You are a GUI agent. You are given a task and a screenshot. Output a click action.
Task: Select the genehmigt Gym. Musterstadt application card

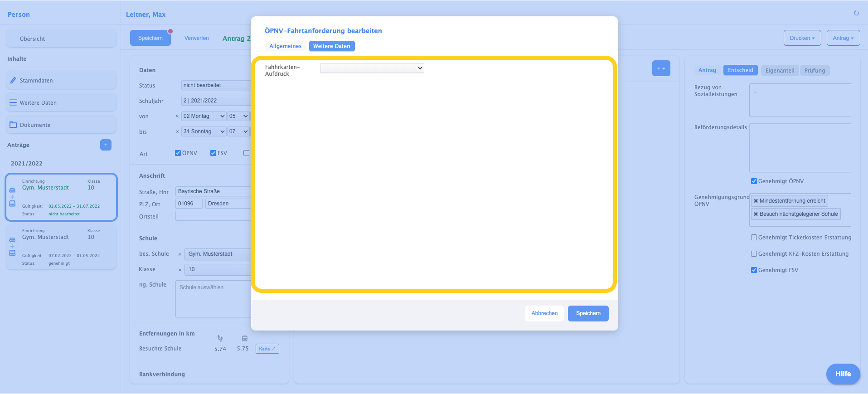pos(61,247)
